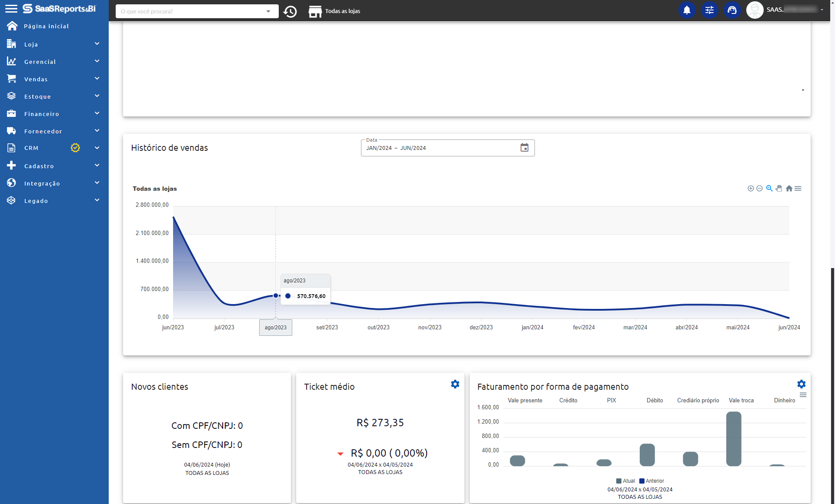The height and width of the screenshot is (504, 835).
Task: Click the Página inicial home icon
Action: [x=12, y=26]
